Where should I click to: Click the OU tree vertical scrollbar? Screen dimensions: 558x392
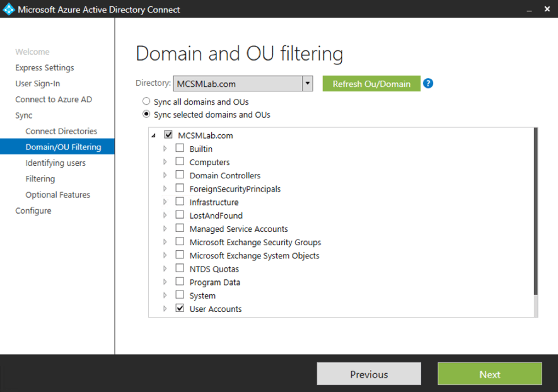535,211
